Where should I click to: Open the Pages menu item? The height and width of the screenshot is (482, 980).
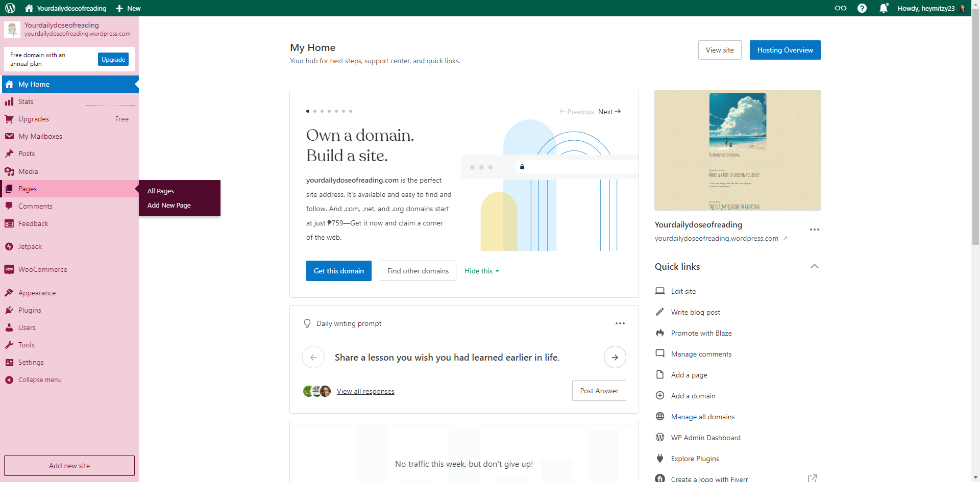(x=69, y=189)
